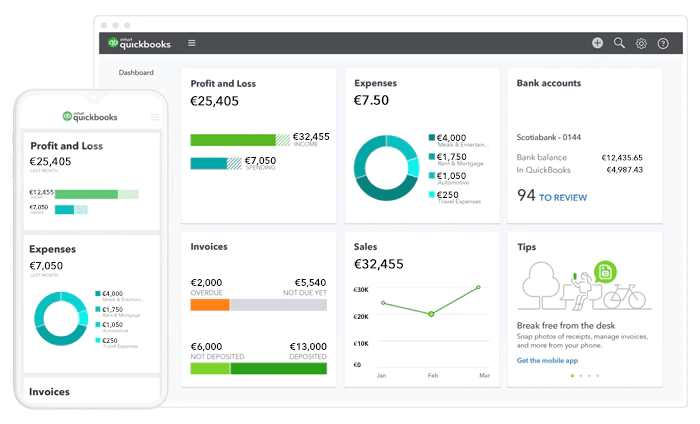Open the phone's hamburger menu icon
700x424 pixels.
click(155, 117)
